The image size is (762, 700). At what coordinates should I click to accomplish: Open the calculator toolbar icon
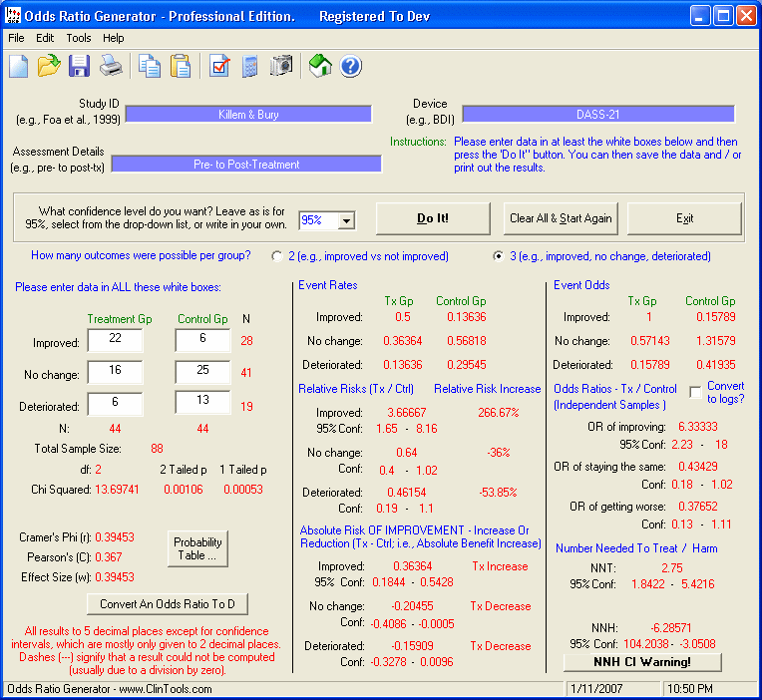coord(250,67)
